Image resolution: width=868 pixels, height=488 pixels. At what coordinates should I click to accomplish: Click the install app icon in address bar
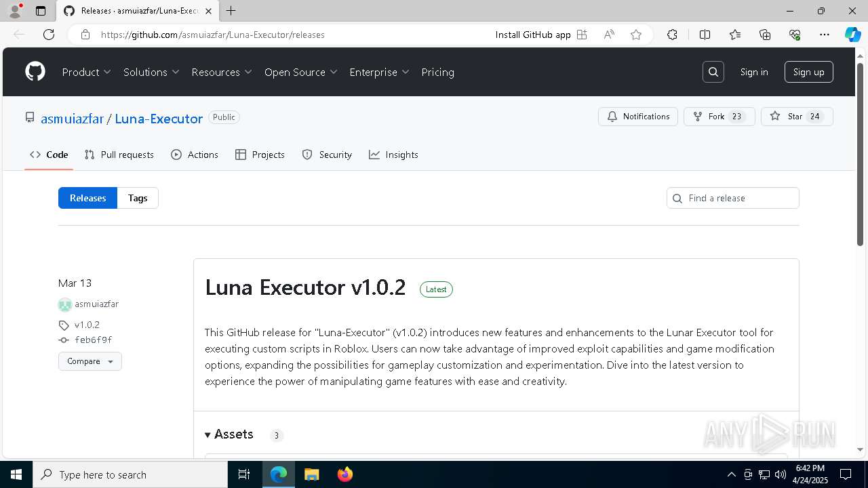[x=582, y=35]
